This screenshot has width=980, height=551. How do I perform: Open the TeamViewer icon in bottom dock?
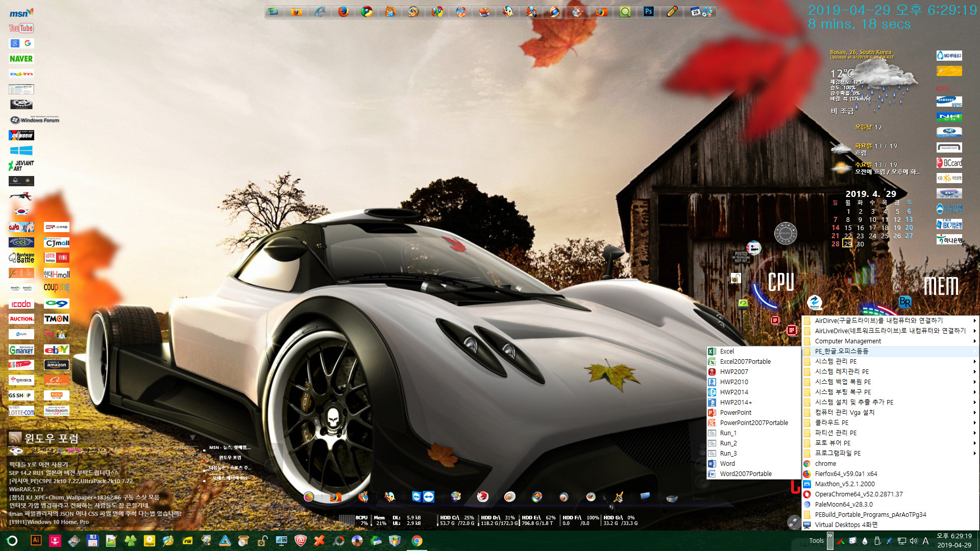pos(423,496)
